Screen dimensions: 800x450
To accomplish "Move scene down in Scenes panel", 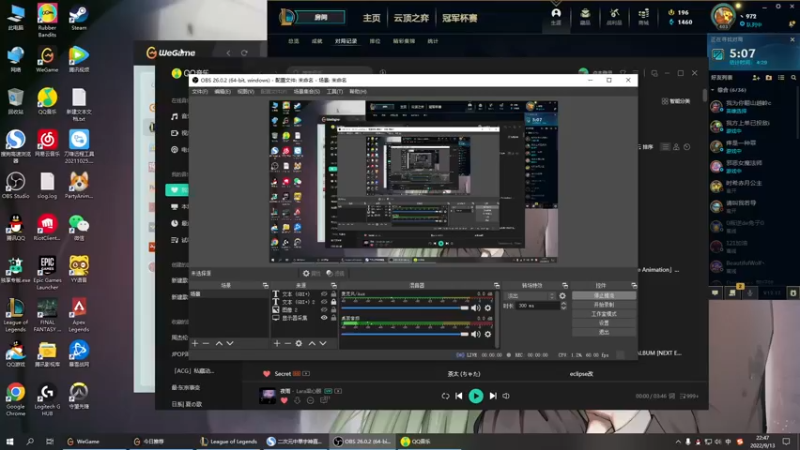I will coord(230,343).
